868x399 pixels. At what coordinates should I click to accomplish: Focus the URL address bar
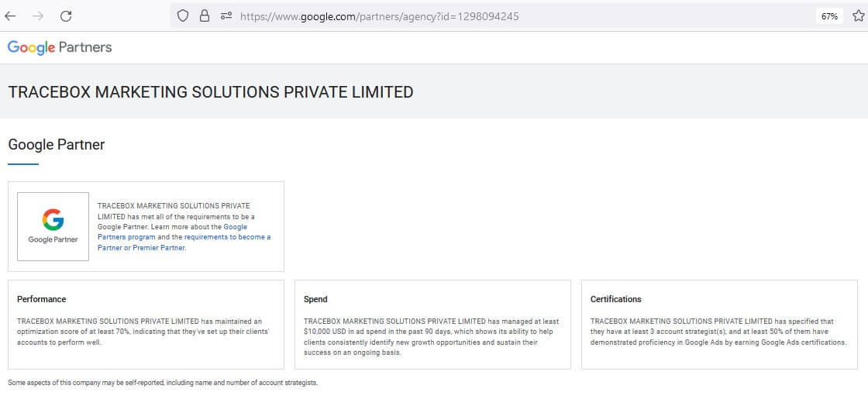tap(465, 15)
